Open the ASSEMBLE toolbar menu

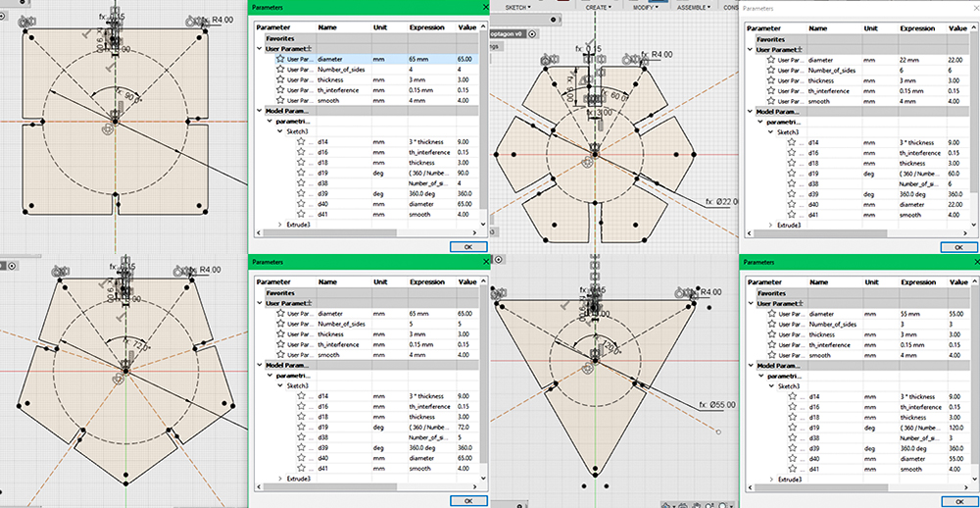695,7
